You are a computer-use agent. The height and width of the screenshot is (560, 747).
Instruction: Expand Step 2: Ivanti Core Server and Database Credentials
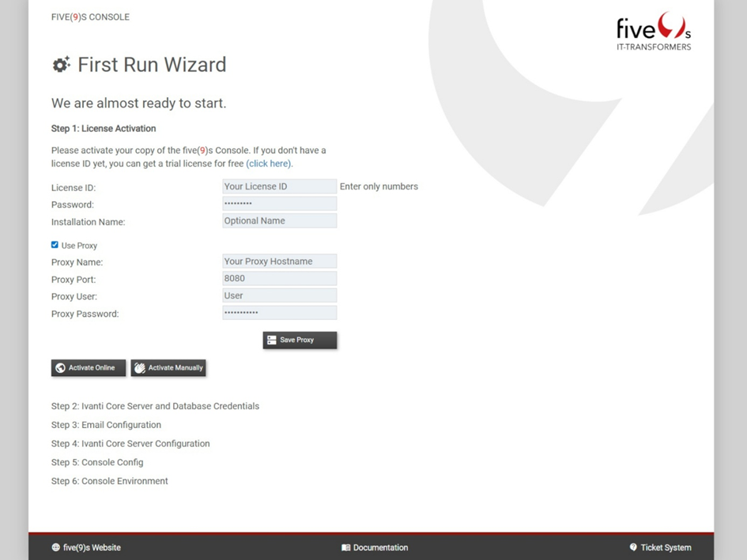tap(155, 406)
